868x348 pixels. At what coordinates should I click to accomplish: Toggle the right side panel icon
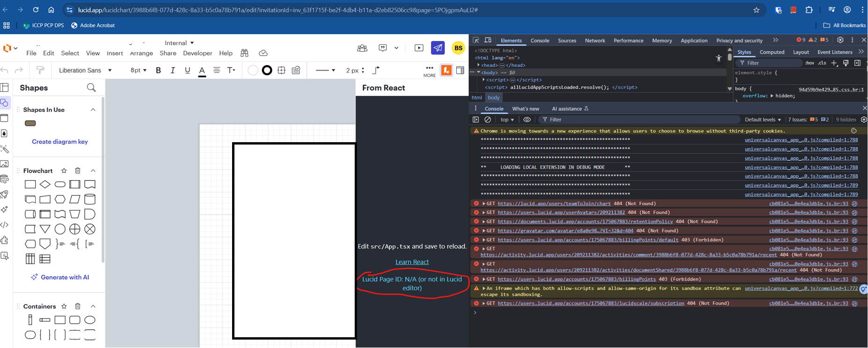[x=460, y=70]
